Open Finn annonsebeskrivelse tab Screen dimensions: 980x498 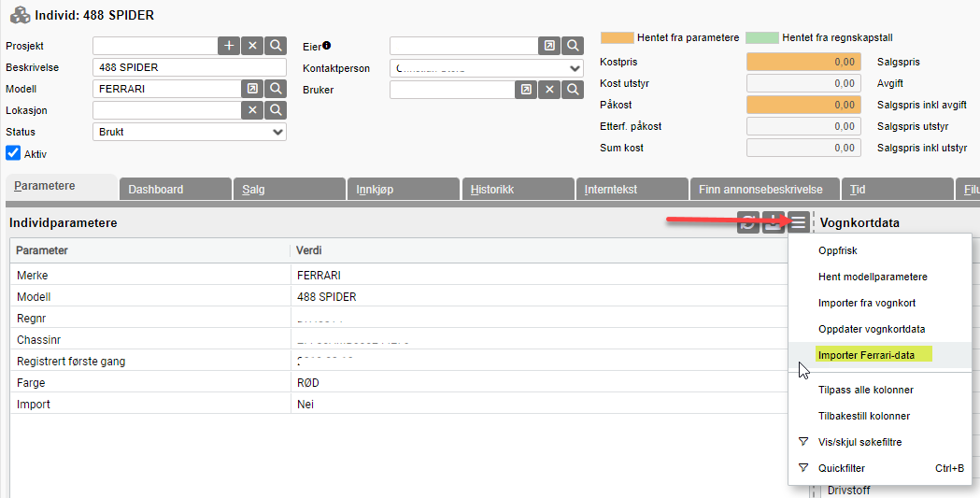click(x=765, y=190)
